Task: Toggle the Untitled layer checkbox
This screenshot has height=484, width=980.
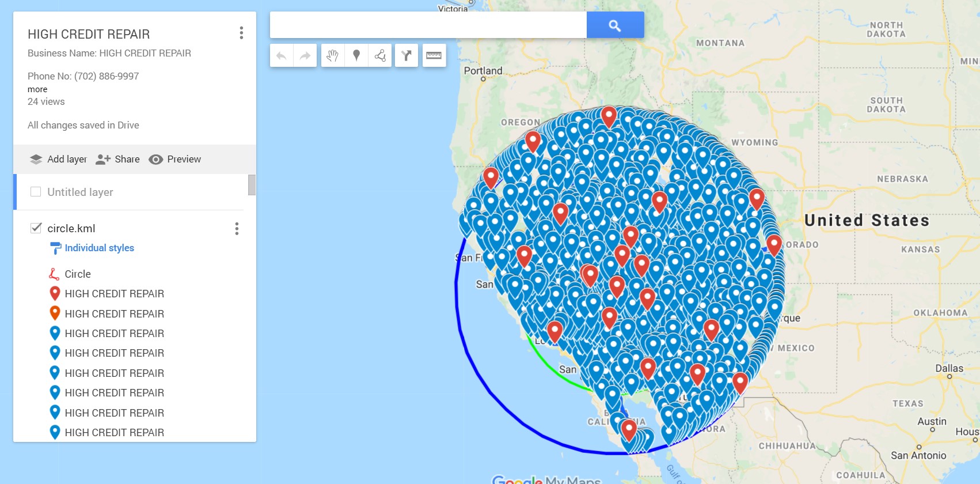Action: [36, 192]
